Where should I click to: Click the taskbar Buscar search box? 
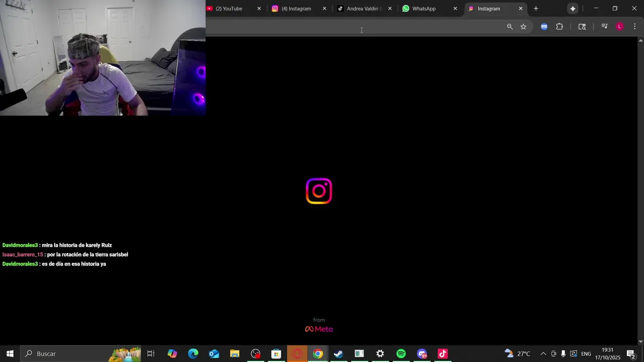[82, 353]
